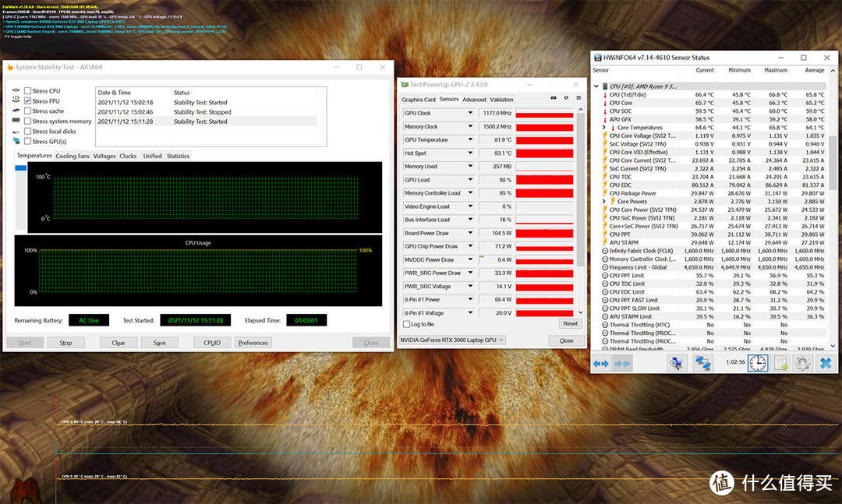This screenshot has height=504, width=842.
Task: Open HWiNFO network computers icon
Action: click(x=703, y=363)
